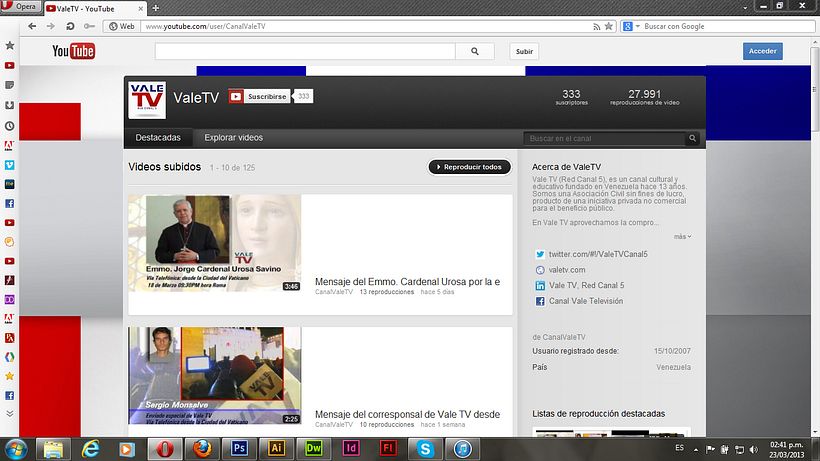Bookmark the page with address bar star
Image resolution: width=820 pixels, height=461 pixels.
tap(609, 26)
